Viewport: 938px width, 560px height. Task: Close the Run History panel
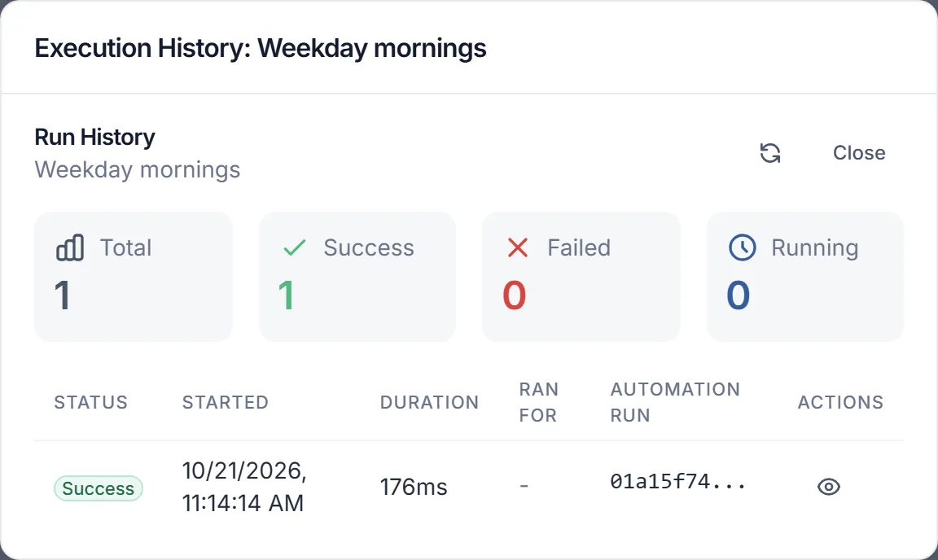tap(859, 152)
